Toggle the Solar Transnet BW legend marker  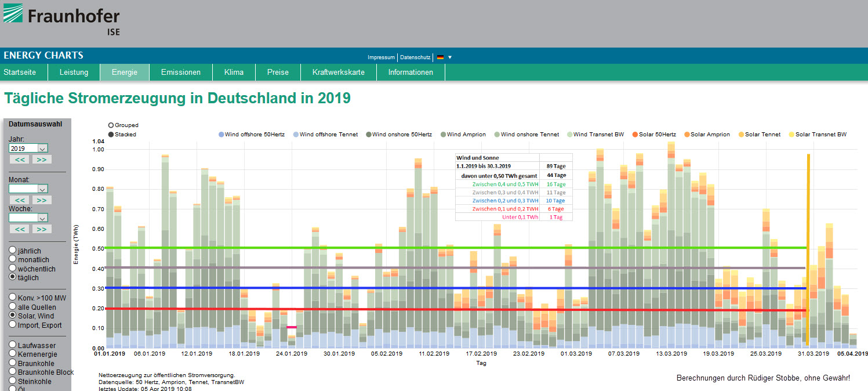tap(791, 135)
